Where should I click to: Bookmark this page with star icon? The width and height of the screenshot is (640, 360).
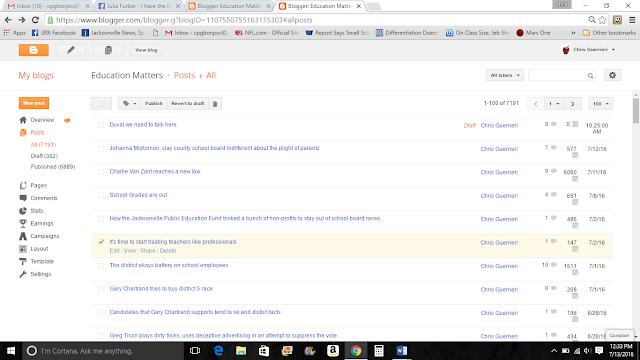coord(602,20)
